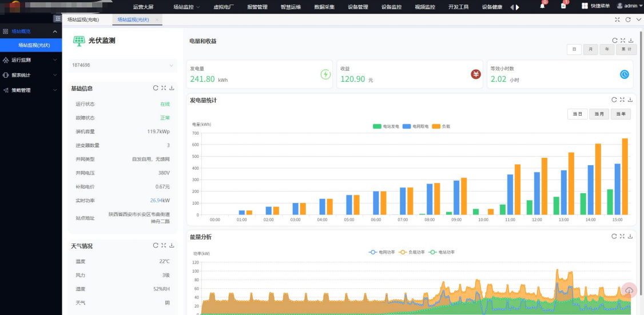
Task: Open the station selector dropdown 1874698
Action: [x=123, y=65]
